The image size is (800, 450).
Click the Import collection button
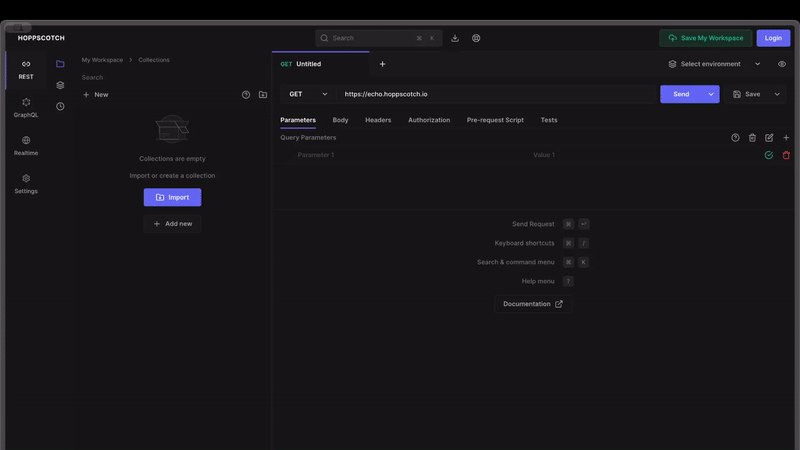coord(172,197)
